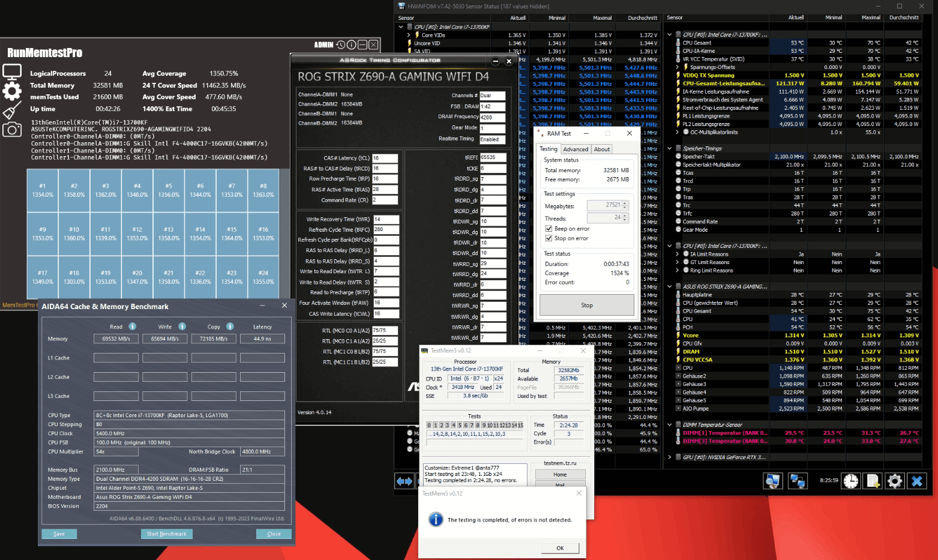Click the Maximal column header in left HWiNFO pane
The width and height of the screenshot is (938, 560).
coord(603,18)
